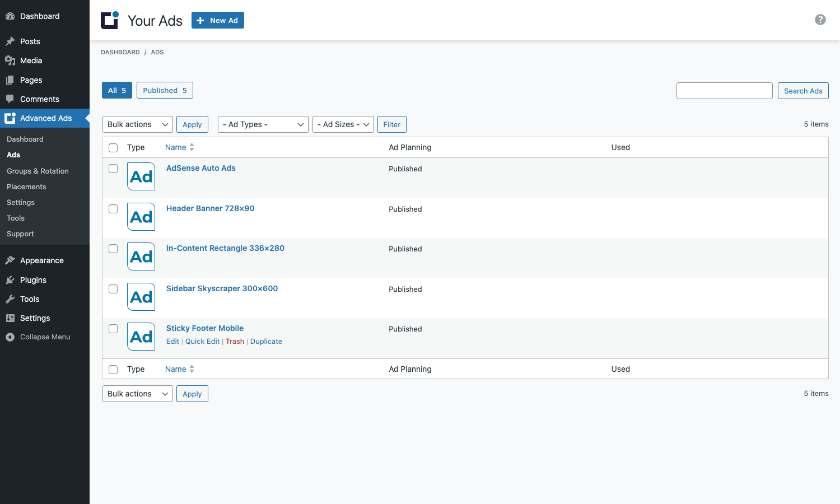Open Placements submenu item
840x504 pixels.
[26, 186]
